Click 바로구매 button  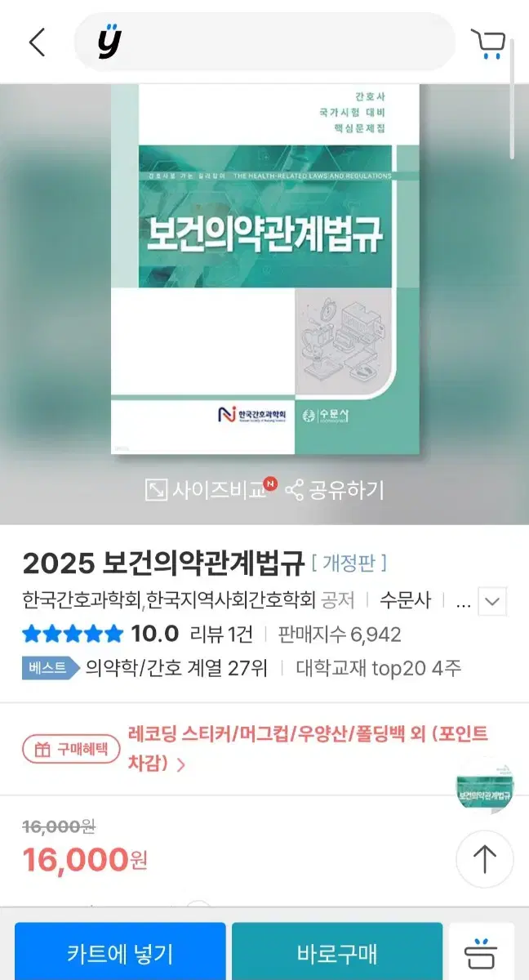(x=337, y=952)
